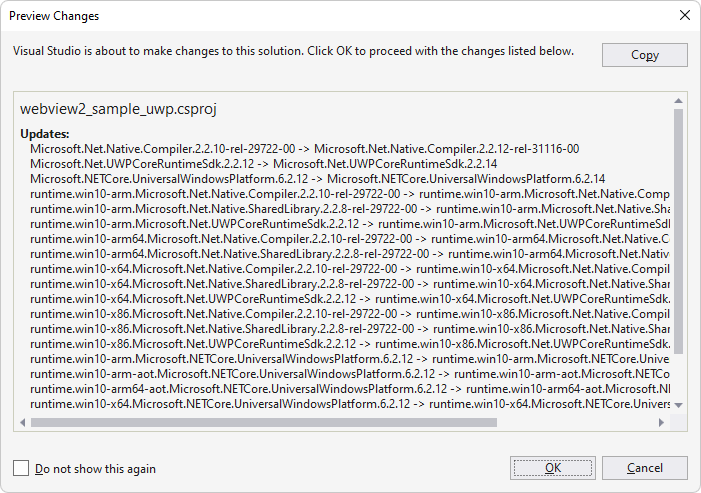
Task: Click the vertical scrollbar up arrow
Action: tap(678, 101)
